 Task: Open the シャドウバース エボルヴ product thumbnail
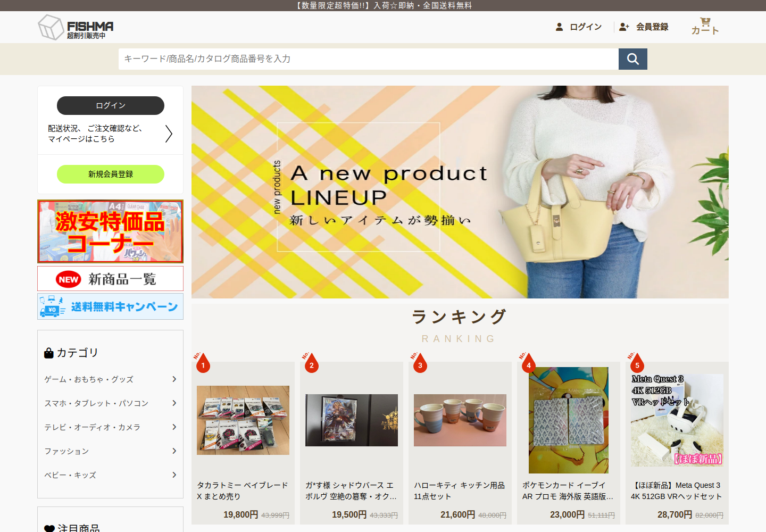click(352, 420)
